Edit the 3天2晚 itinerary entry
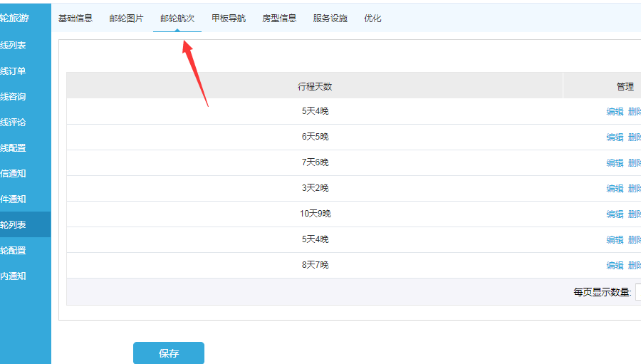The width and height of the screenshot is (641, 364). [x=615, y=189]
